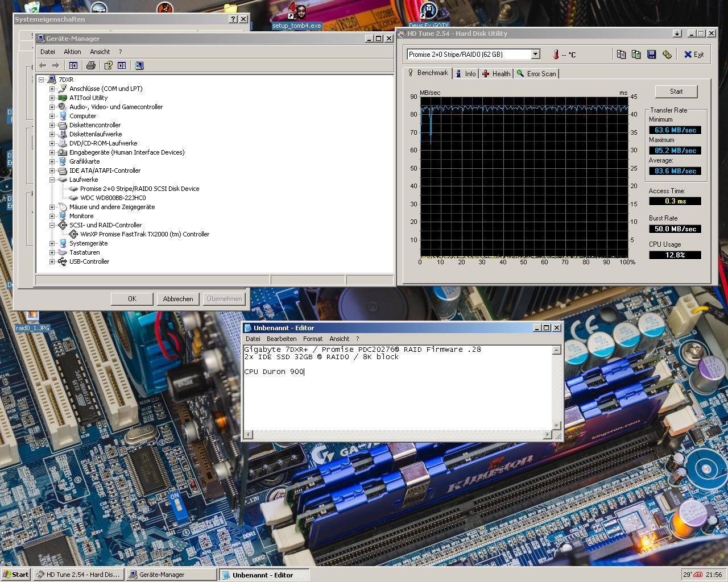The width and height of the screenshot is (728, 582).
Task: Expand Audio-, Video- und Gamecontroller
Action: (x=52, y=107)
